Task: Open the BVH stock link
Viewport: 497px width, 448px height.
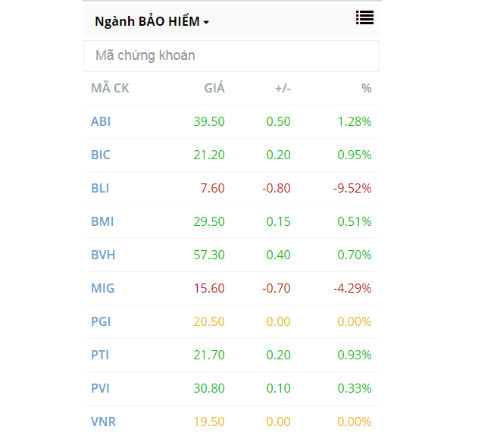Action: click(x=103, y=255)
